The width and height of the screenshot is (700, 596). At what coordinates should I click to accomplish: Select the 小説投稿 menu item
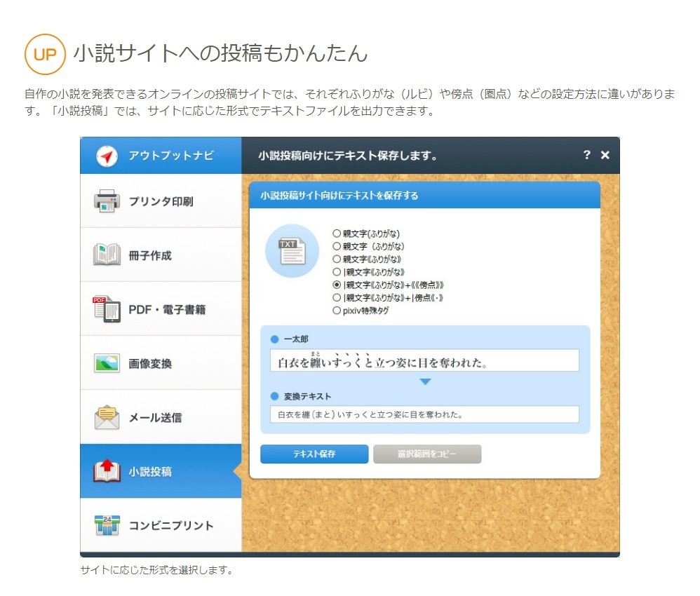click(x=161, y=471)
